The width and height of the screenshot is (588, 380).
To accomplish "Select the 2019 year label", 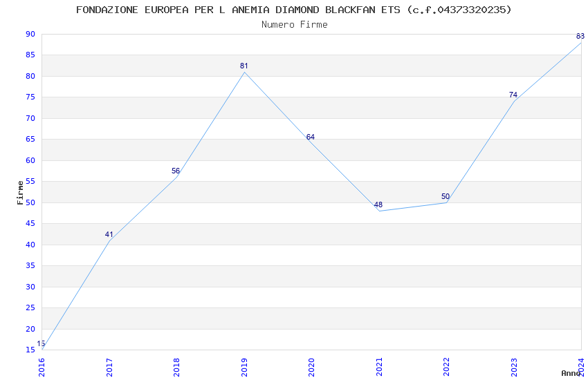I will [x=244, y=367].
